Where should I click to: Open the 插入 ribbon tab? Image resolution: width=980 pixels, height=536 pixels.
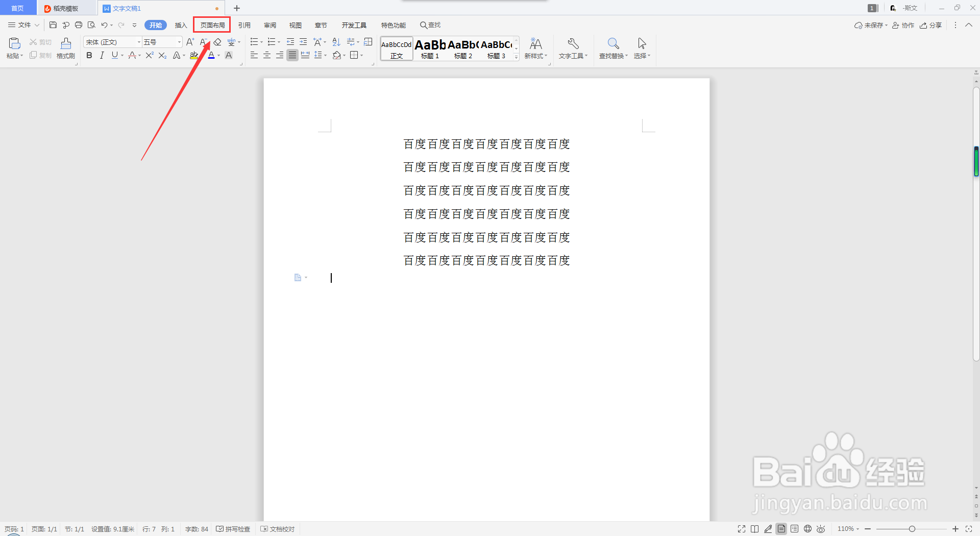[x=181, y=25]
